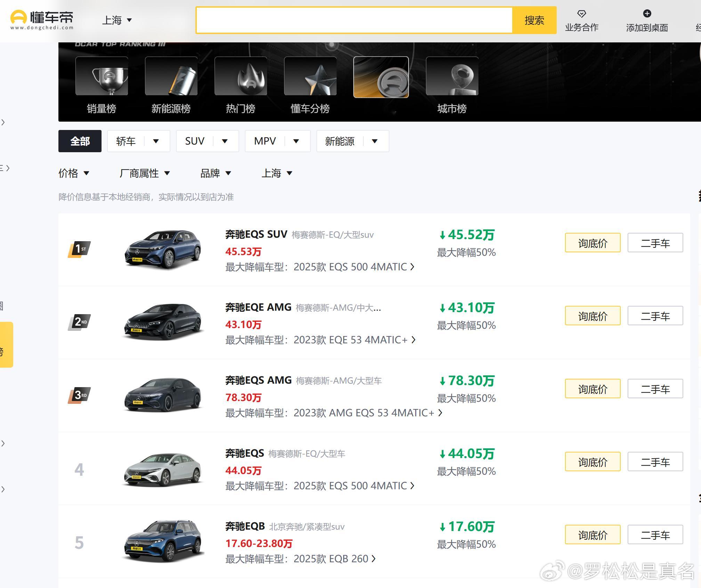The width and height of the screenshot is (701, 588).
Task: Select the 轿车 category tab
Action: click(126, 141)
